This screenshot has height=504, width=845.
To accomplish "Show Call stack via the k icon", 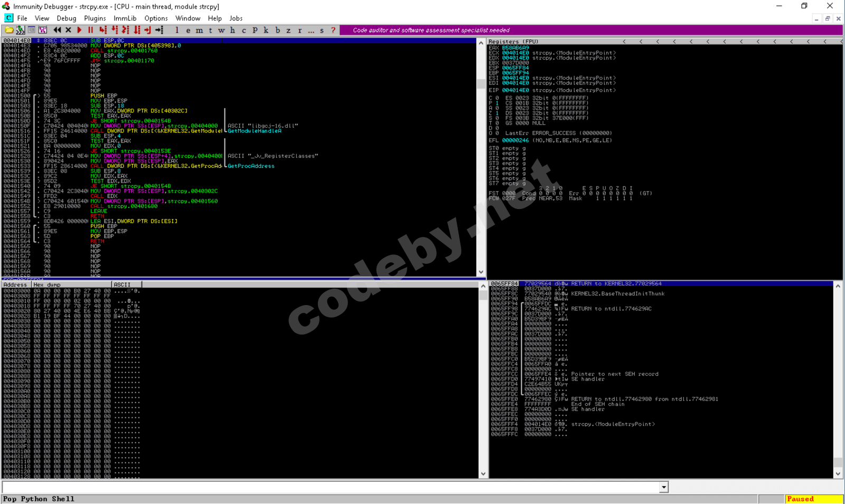I will tap(266, 30).
